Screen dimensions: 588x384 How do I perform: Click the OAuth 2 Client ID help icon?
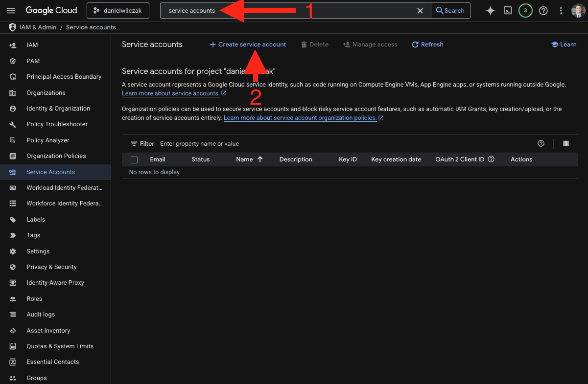point(491,159)
